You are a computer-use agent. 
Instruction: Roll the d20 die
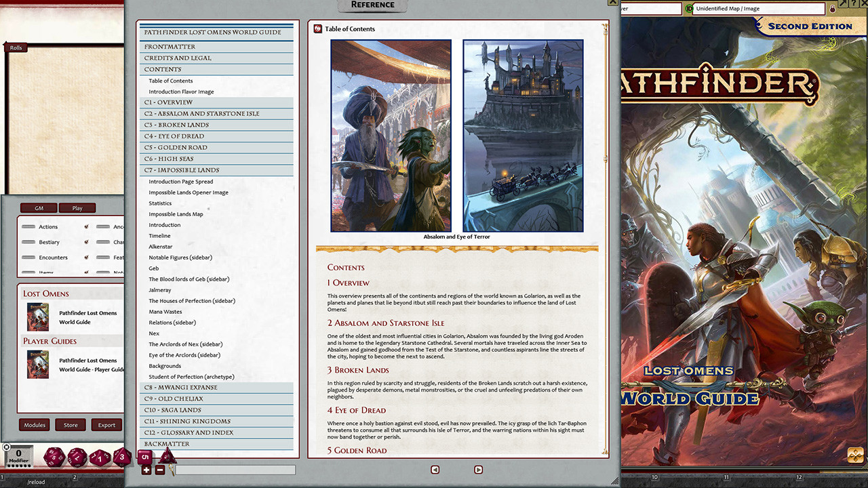click(x=53, y=455)
